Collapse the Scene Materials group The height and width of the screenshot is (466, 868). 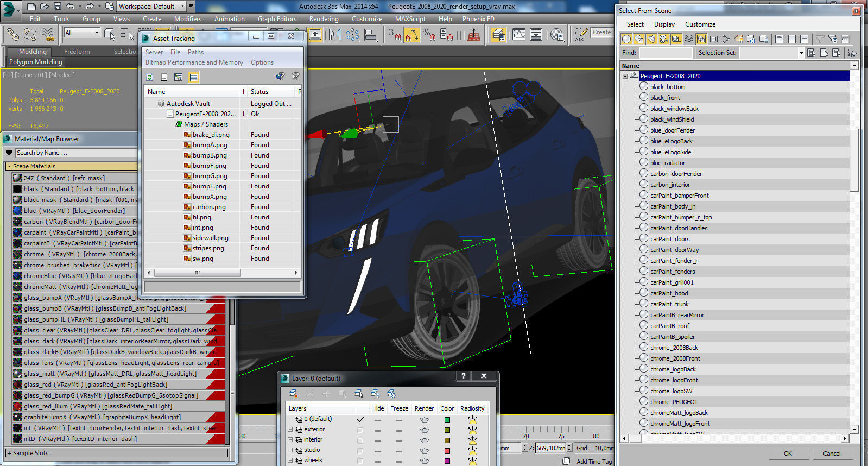point(9,166)
